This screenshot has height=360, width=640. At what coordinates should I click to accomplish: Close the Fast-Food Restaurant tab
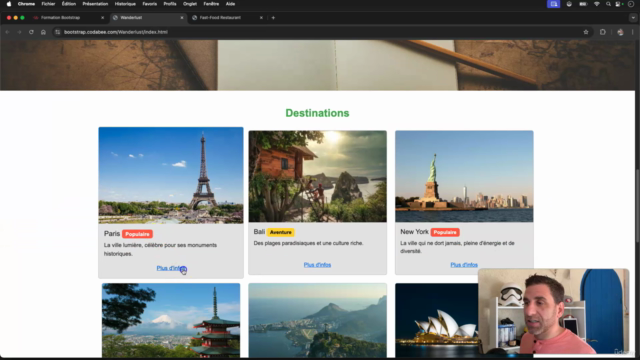tap(261, 18)
